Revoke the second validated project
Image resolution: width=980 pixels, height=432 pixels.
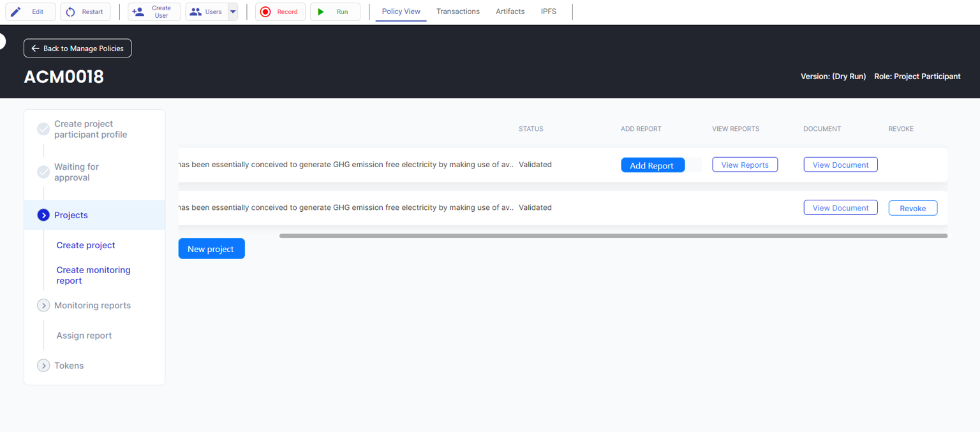tap(912, 208)
